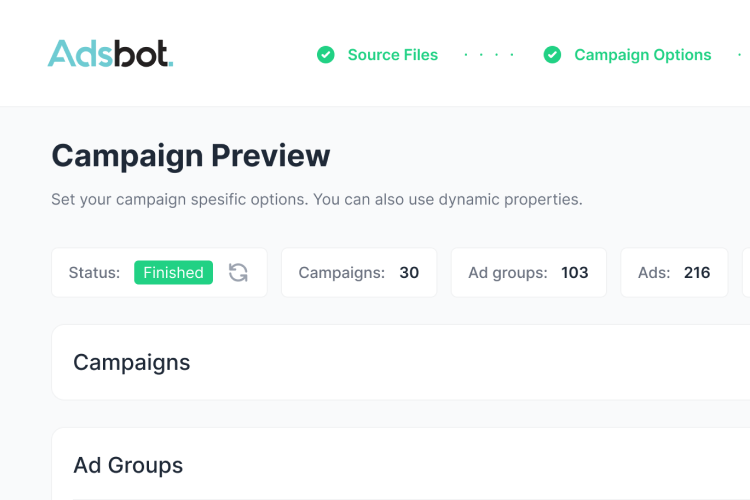Click the Adsbot logo
This screenshot has width=750, height=500.
click(110, 54)
